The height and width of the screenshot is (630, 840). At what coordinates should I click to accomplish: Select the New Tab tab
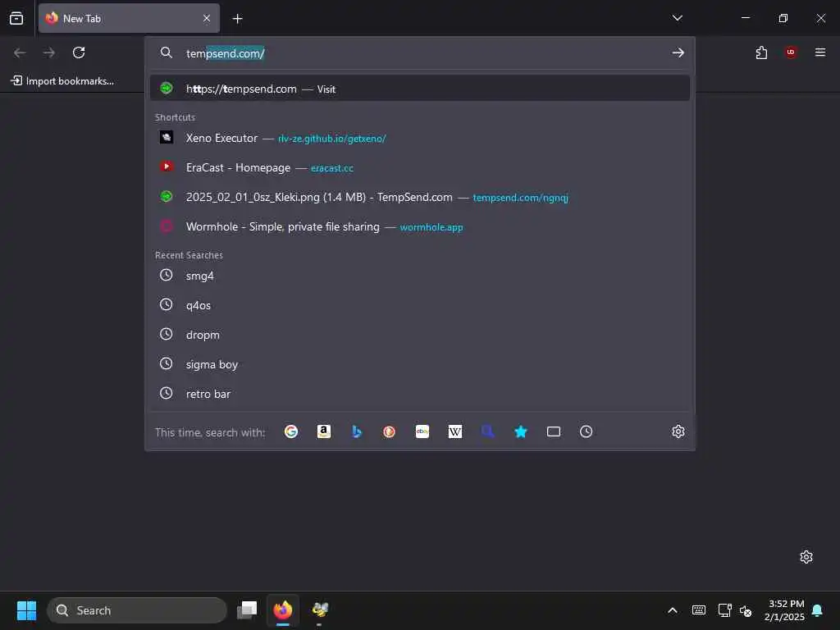[x=129, y=18]
